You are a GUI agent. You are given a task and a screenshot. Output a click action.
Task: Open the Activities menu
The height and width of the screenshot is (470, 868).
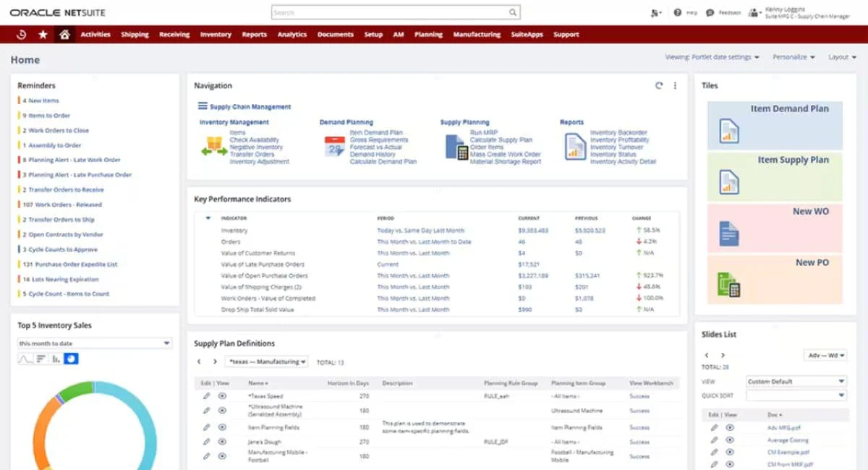click(x=95, y=34)
